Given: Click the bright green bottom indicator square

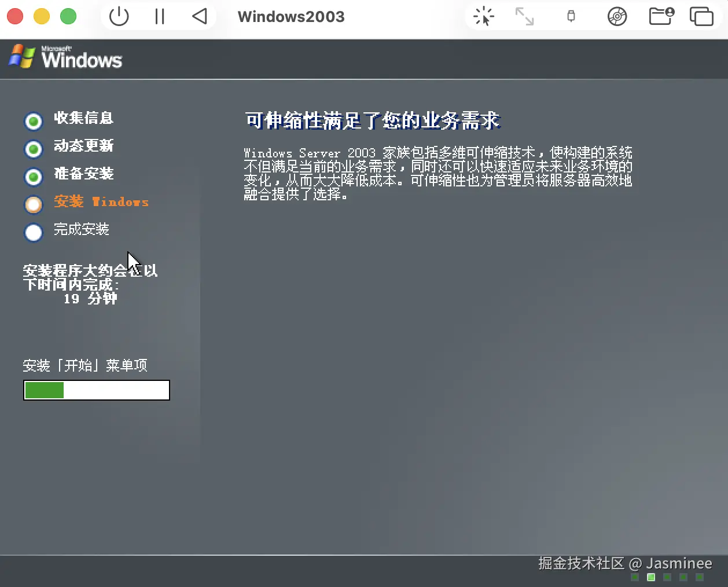Looking at the screenshot, I should [651, 577].
